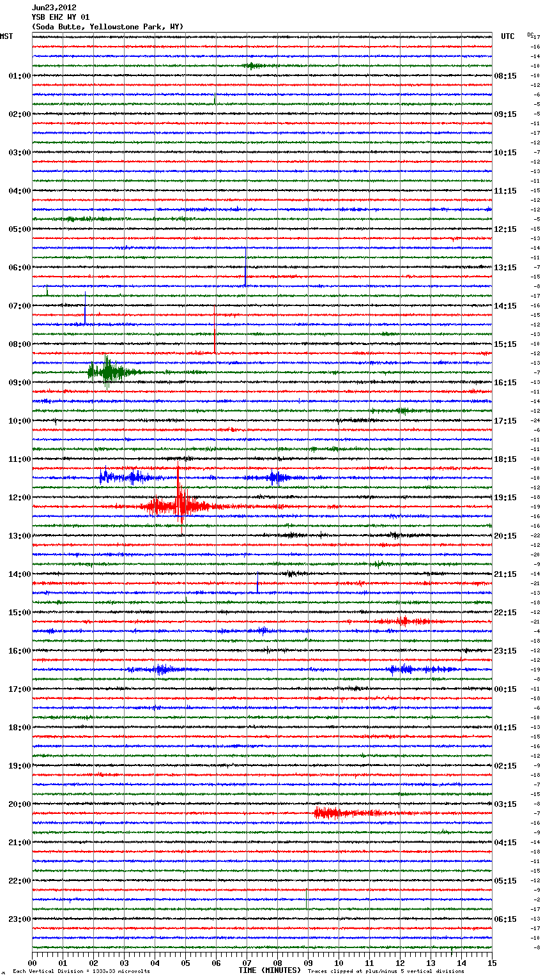Click the 03:15 UTC time label
The image size is (543, 980).
(x=505, y=804)
